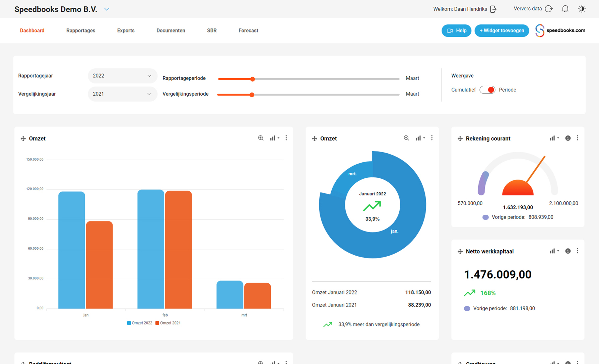Expand the company selector chevron
This screenshot has height=364, width=599.
click(x=107, y=9)
